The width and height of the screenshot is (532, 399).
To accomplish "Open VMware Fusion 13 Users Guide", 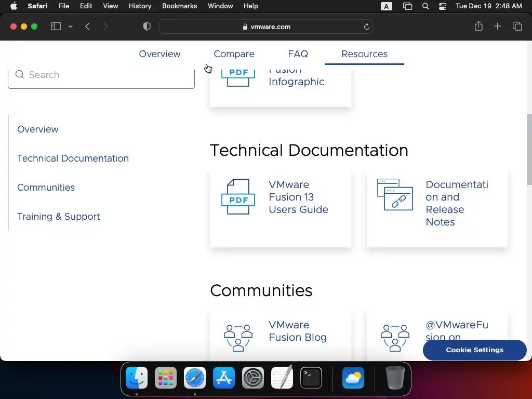I will [298, 197].
